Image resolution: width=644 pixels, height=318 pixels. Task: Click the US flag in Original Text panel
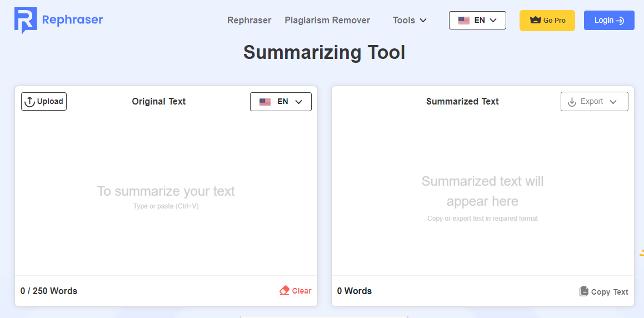pyautogui.click(x=265, y=102)
